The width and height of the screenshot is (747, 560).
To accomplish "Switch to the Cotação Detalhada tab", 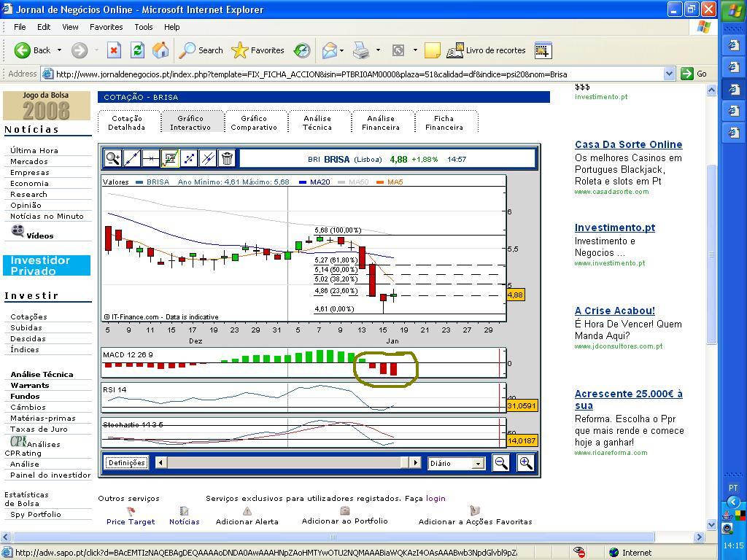I will tap(127, 122).
